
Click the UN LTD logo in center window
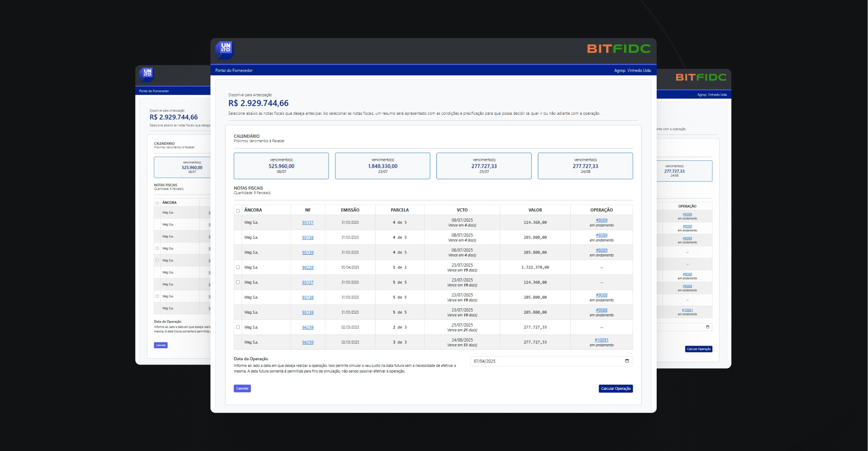(x=224, y=50)
